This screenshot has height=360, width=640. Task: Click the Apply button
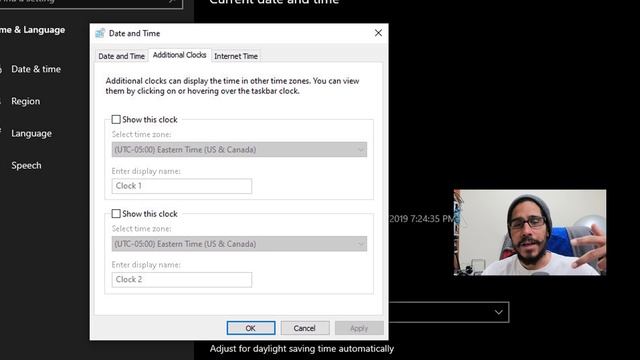pyautogui.click(x=359, y=328)
